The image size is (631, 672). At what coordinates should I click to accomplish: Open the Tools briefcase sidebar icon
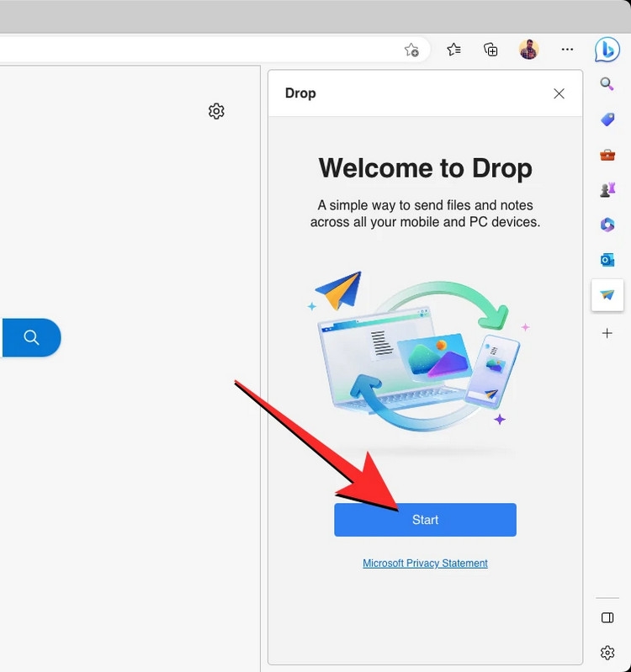pyautogui.click(x=607, y=154)
